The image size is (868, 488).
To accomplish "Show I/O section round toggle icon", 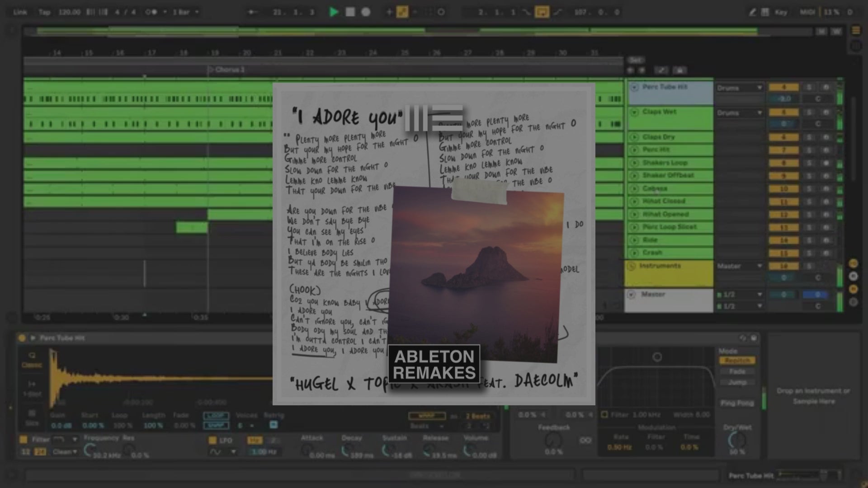I will [x=853, y=263].
